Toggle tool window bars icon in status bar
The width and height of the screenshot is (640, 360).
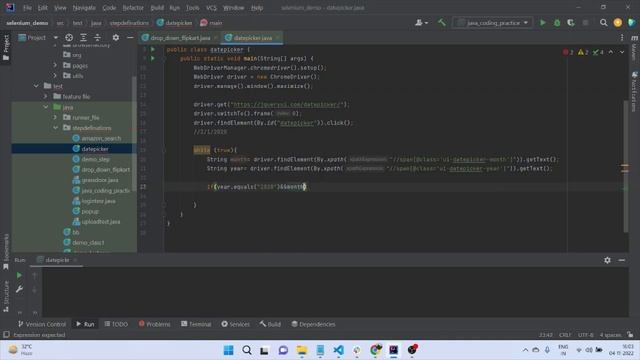tap(6, 335)
